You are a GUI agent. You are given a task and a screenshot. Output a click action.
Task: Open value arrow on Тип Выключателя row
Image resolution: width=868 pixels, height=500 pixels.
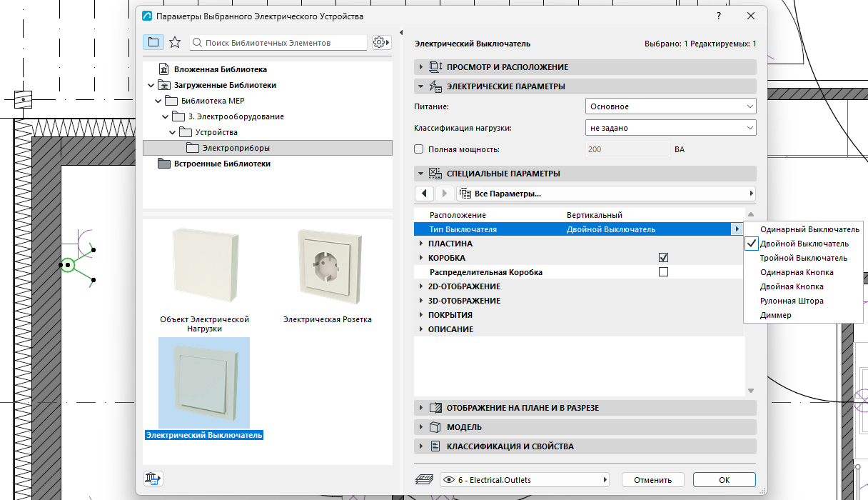coord(736,229)
